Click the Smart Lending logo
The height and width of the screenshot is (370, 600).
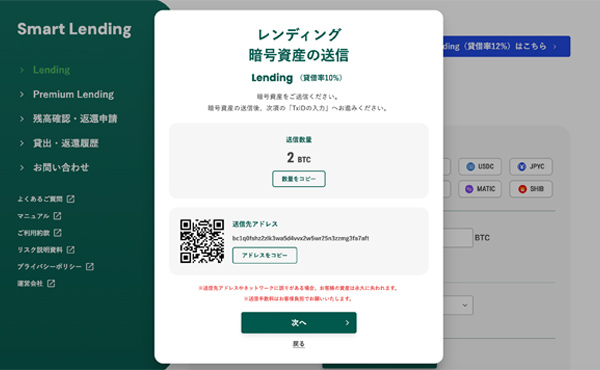pyautogui.click(x=74, y=29)
